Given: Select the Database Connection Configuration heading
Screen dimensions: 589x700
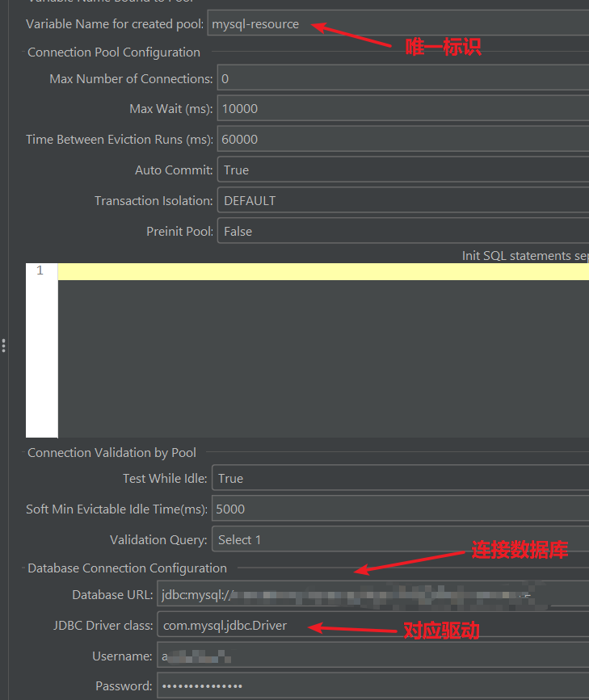Looking at the screenshot, I should pos(127,568).
